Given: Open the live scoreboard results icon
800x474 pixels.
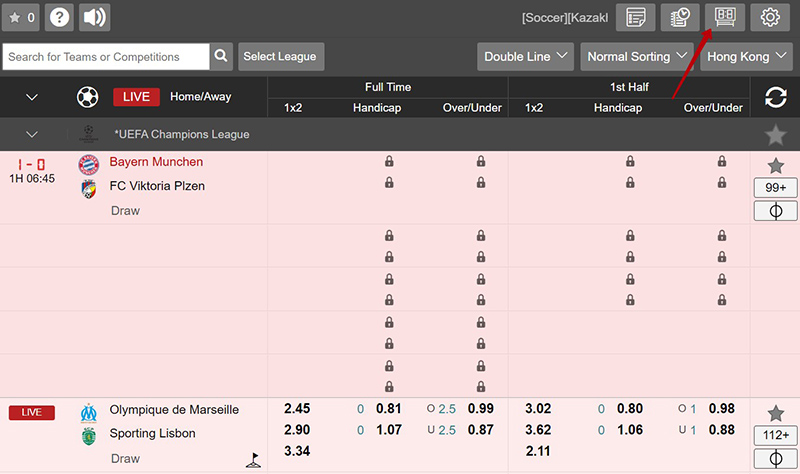Looking at the screenshot, I should click(725, 18).
